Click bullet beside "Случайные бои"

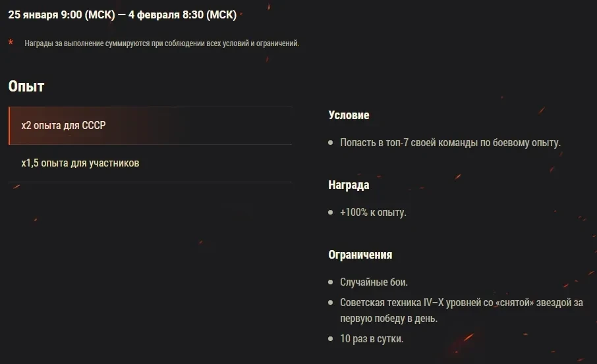pyautogui.click(x=331, y=282)
